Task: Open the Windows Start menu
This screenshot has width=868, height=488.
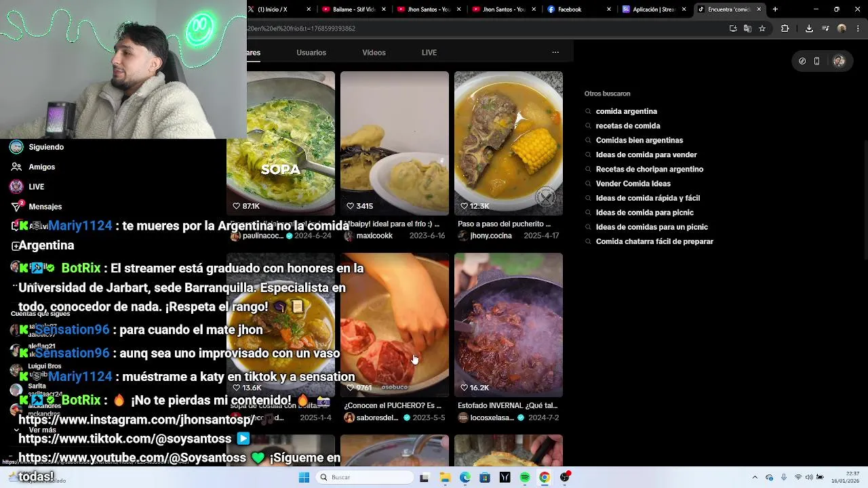Action: pyautogui.click(x=304, y=477)
